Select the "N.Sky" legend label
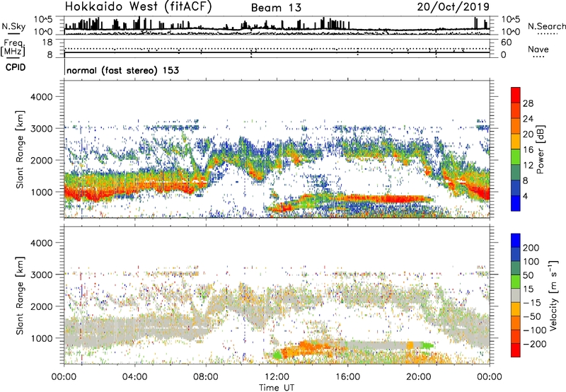Image resolution: width=566 pixels, height=392 pixels. click(x=13, y=26)
